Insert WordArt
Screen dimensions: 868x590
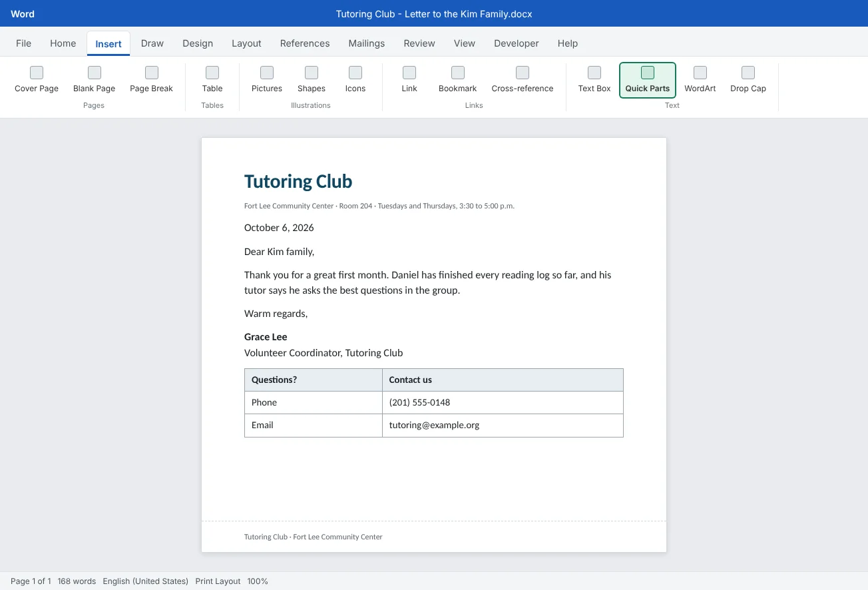pos(700,80)
